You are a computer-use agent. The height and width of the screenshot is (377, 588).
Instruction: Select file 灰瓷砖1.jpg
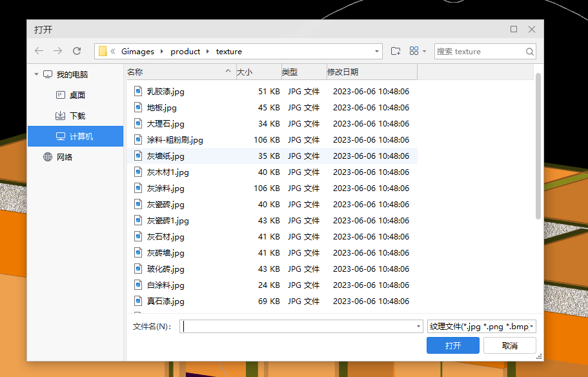272,220
